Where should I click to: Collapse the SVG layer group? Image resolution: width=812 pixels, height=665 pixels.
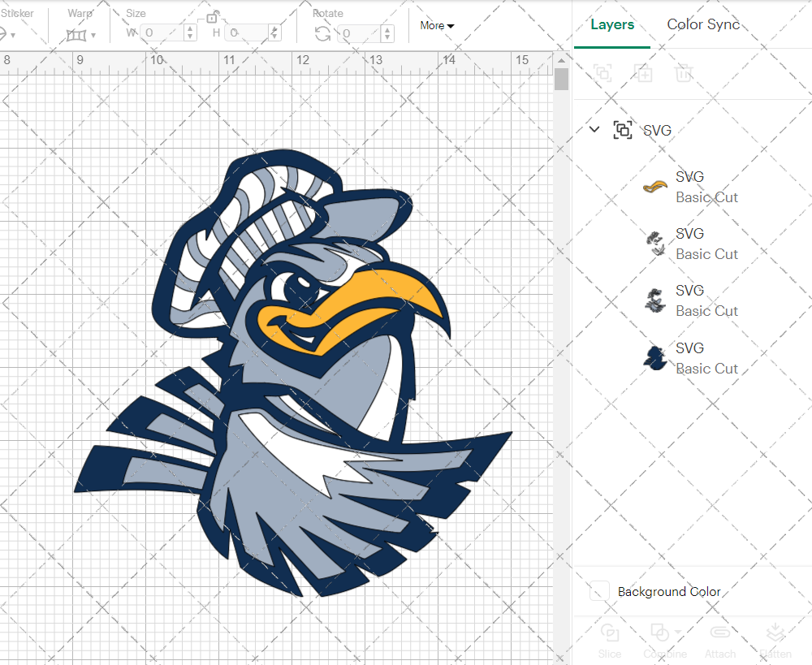click(594, 129)
